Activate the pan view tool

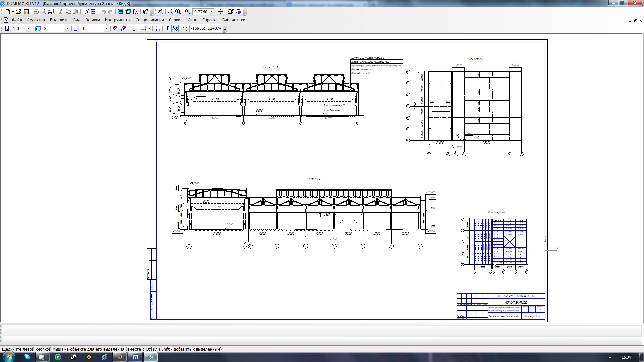pos(221,12)
